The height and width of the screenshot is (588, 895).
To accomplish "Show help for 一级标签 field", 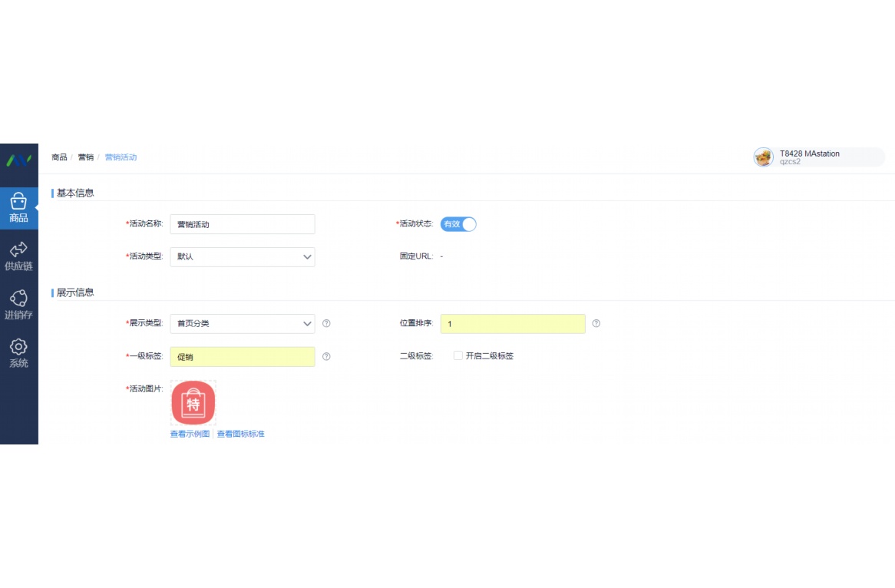I will coord(326,357).
